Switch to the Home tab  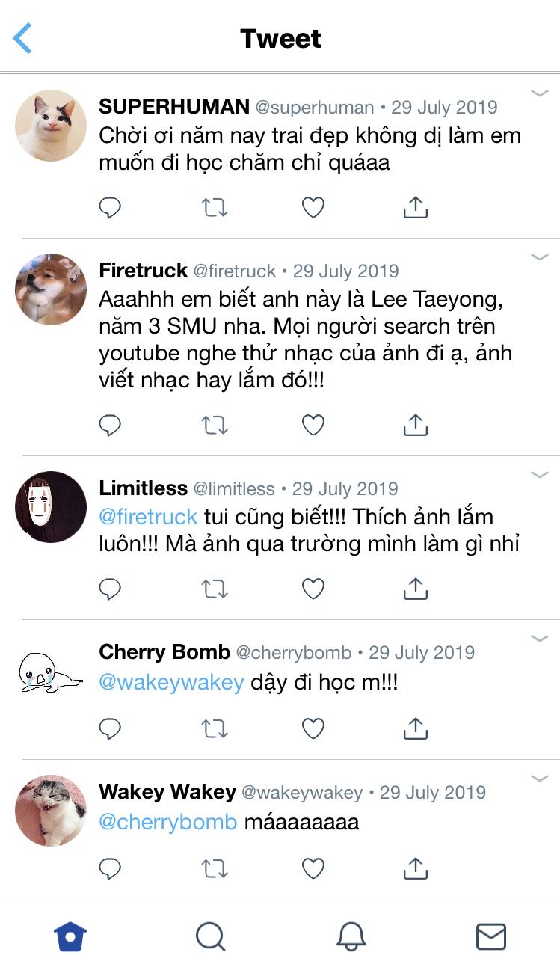click(70, 936)
